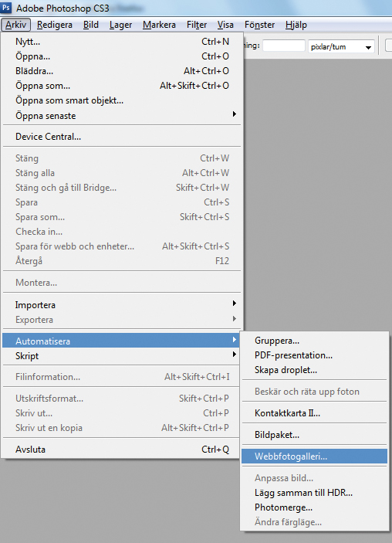Viewport: 392px width, 543px height.
Task: Open the Redigera menu
Action: point(55,25)
